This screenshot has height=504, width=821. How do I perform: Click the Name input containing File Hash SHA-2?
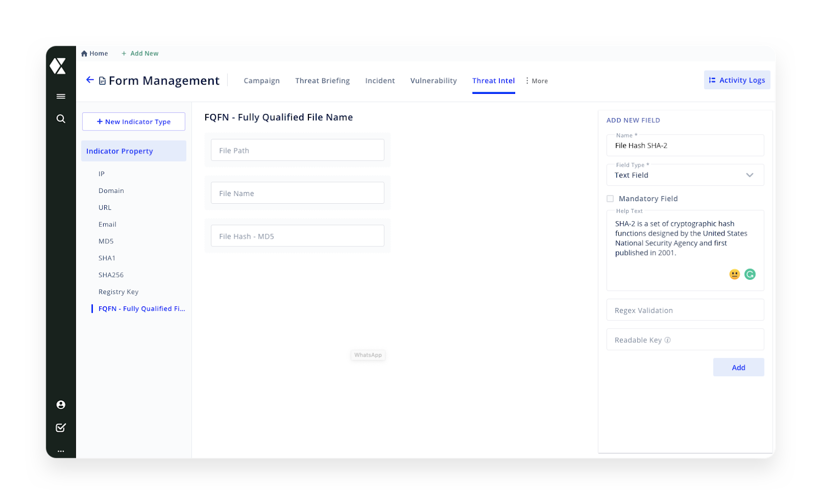click(x=685, y=146)
